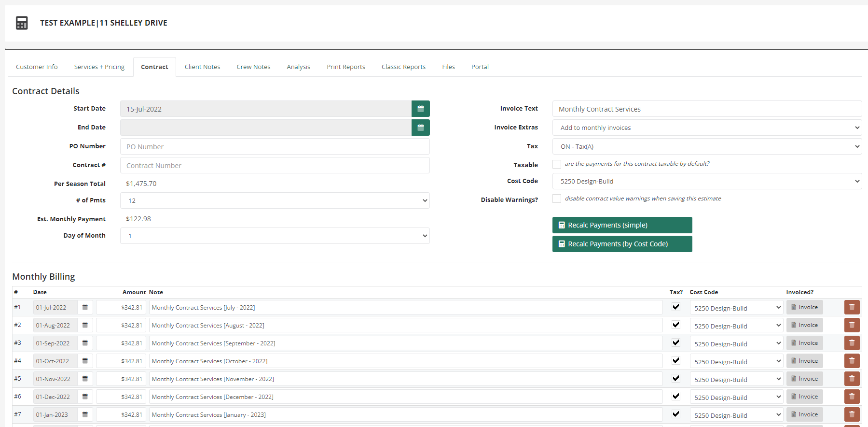Invoice the July 2022 payment
This screenshot has width=868, height=427.
pos(804,307)
